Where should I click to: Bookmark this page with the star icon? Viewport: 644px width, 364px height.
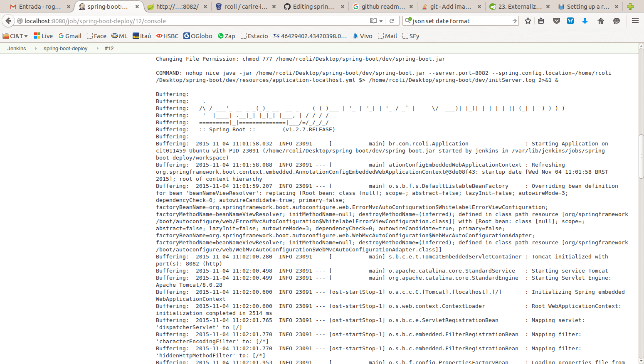pos(528,21)
